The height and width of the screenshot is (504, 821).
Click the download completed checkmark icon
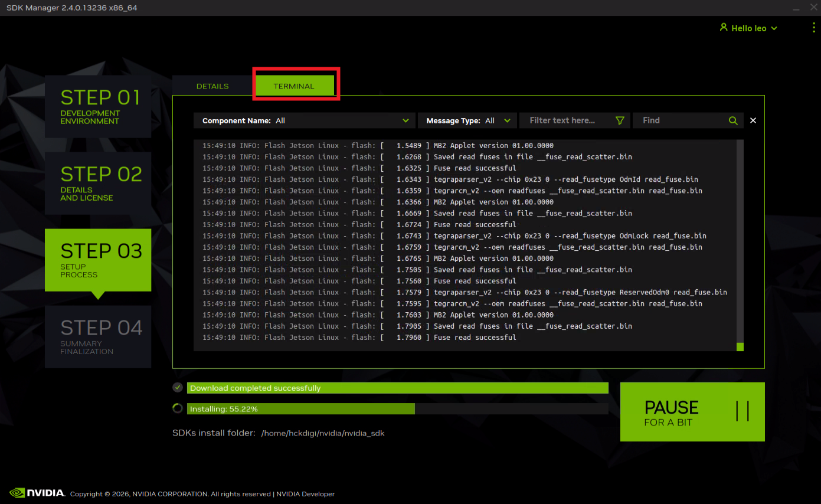[x=178, y=388]
